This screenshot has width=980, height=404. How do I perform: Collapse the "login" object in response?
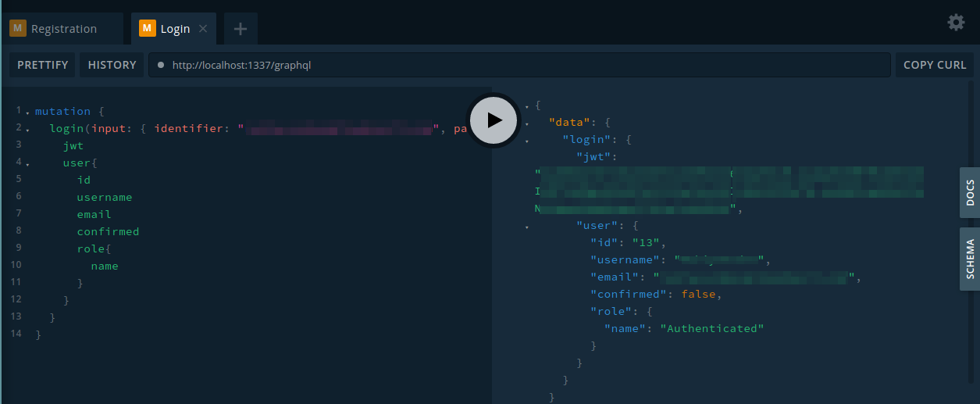coord(527,141)
